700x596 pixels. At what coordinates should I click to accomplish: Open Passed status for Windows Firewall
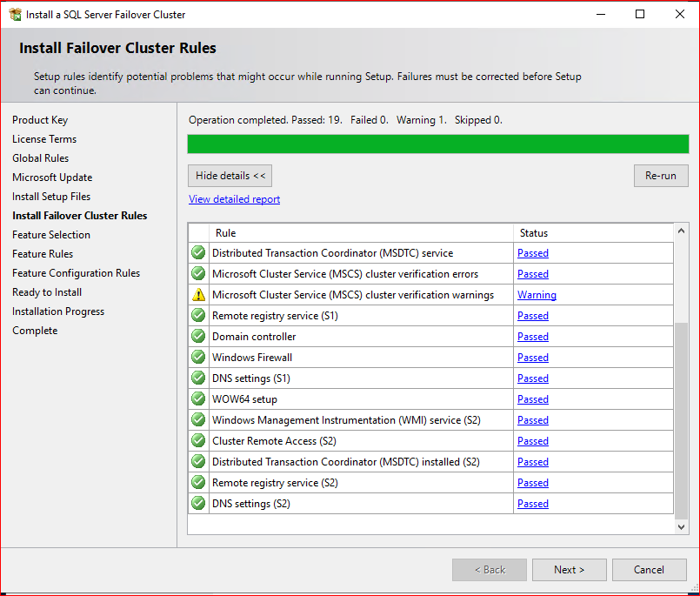coord(532,358)
